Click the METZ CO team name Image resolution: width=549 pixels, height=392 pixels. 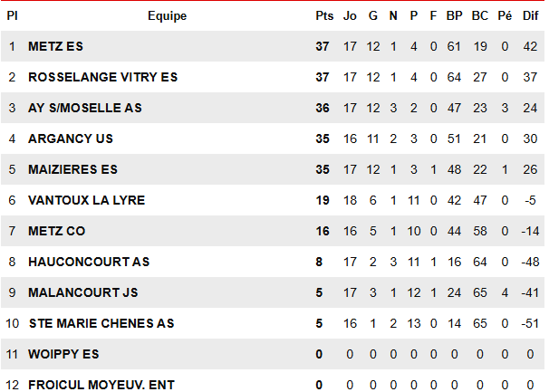(57, 232)
